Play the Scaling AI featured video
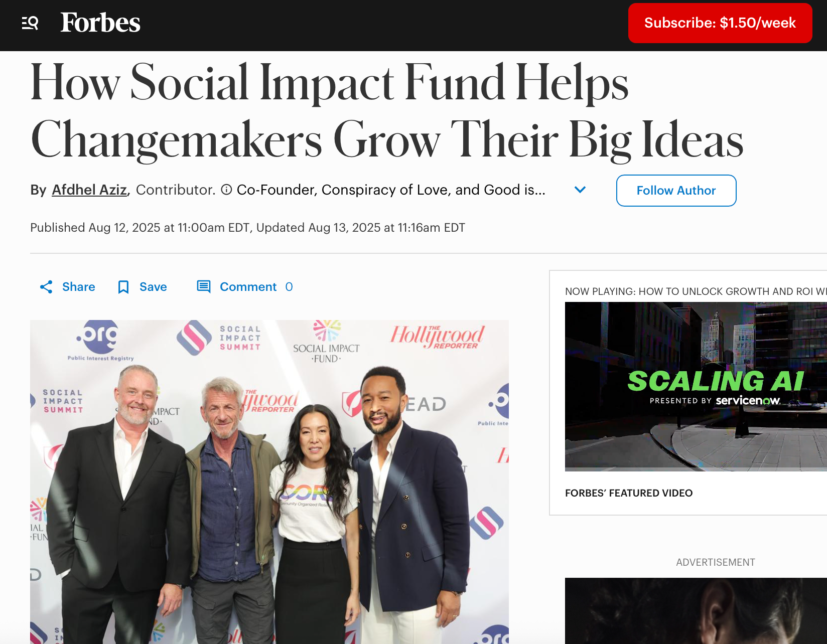This screenshot has width=827, height=644. 696,385
